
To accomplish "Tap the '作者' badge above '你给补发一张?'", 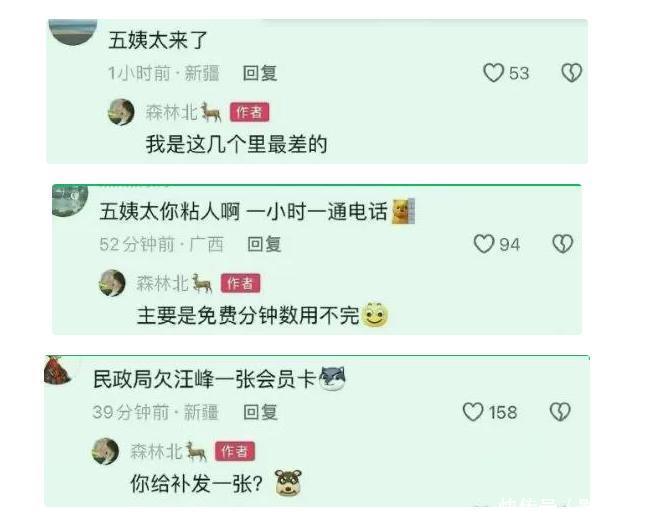I will [x=235, y=451].
